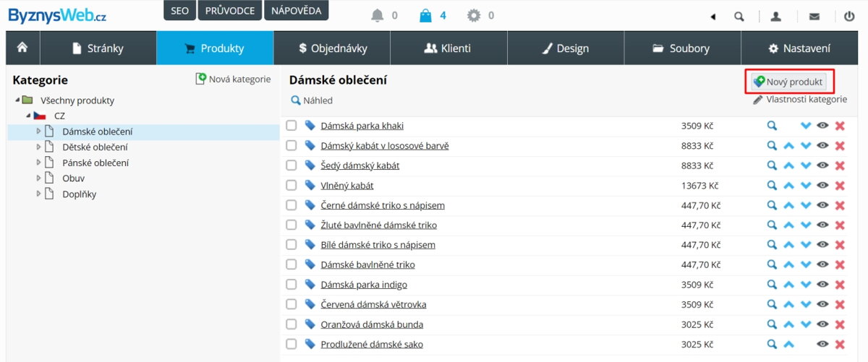Screen dimensions: 868x362
Task: Open the Nastavení menu tab
Action: (799, 48)
